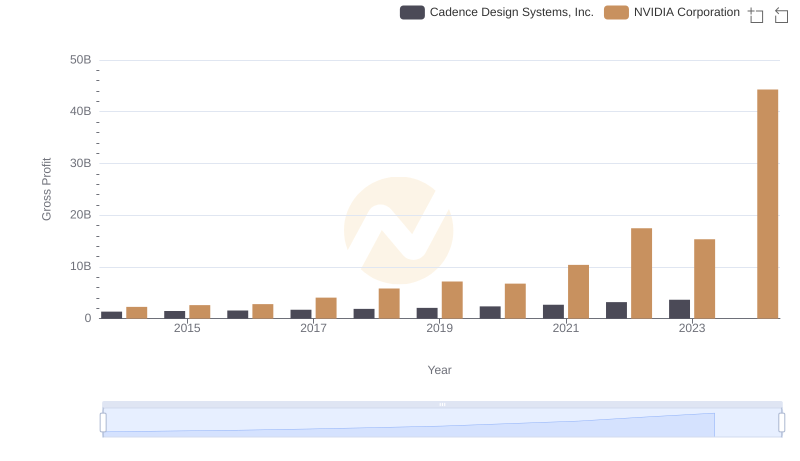
Task: Click the 50B y-axis label
Action: point(81,60)
